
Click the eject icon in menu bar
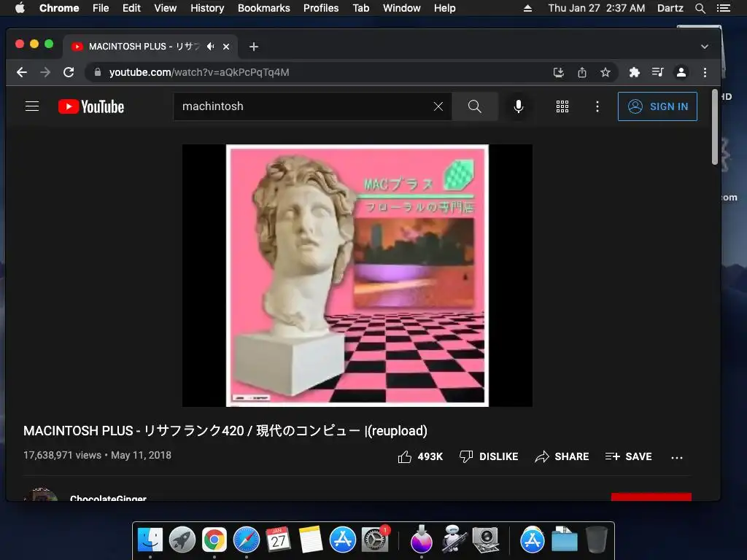527,8
